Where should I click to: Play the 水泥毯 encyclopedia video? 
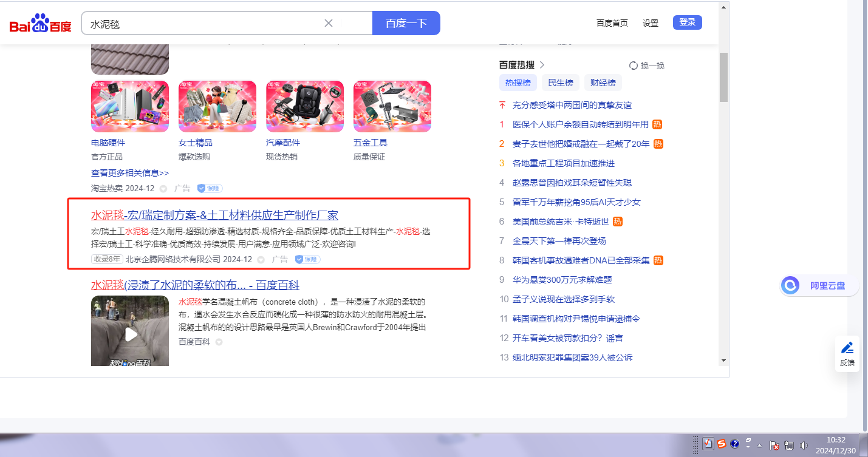click(x=131, y=333)
